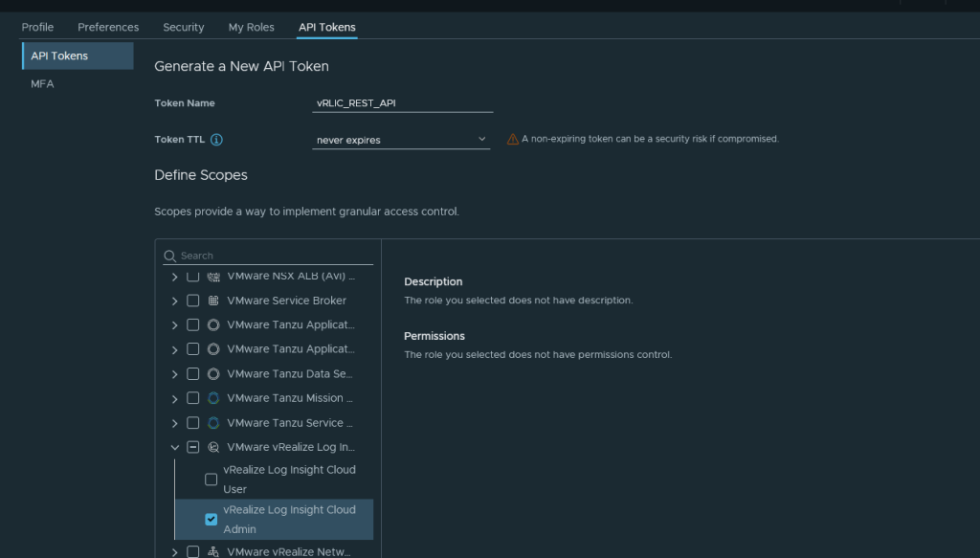980x558 pixels.
Task: Click the non-expiring token warning icon
Action: coord(512,139)
